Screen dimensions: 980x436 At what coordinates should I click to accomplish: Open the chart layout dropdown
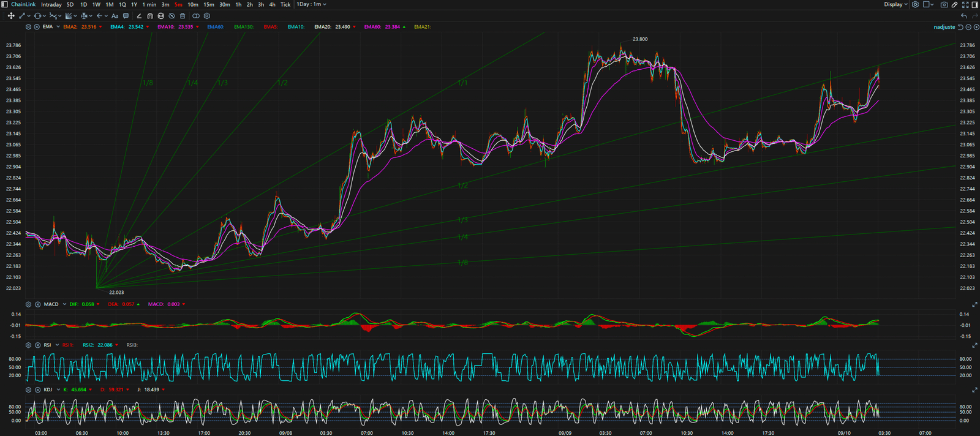coord(929,4)
